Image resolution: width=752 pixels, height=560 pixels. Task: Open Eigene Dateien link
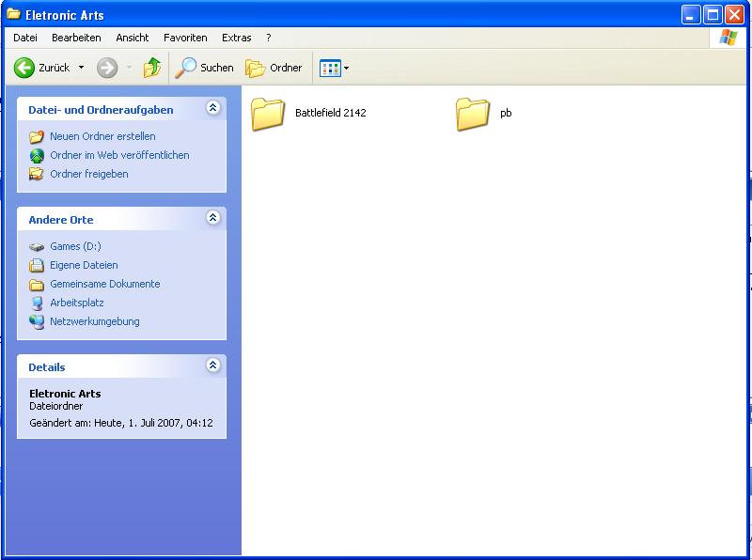(84, 265)
